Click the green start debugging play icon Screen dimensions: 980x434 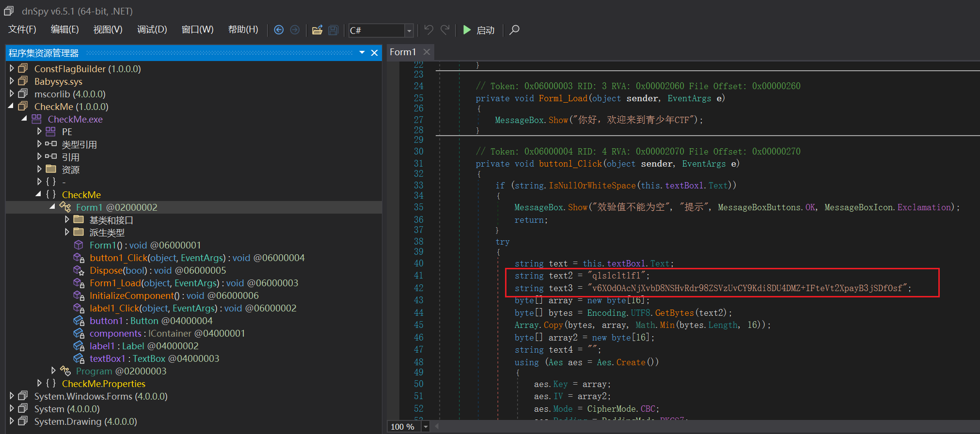pyautogui.click(x=467, y=30)
